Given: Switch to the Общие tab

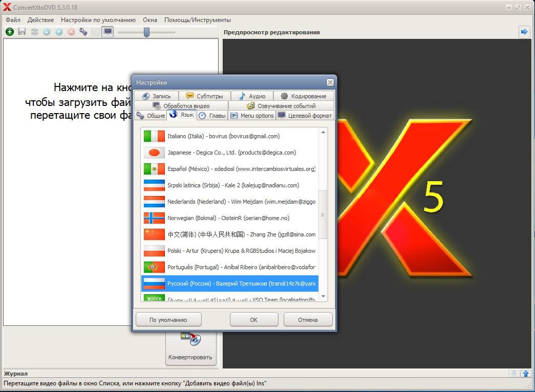Looking at the screenshot, I should [151, 115].
